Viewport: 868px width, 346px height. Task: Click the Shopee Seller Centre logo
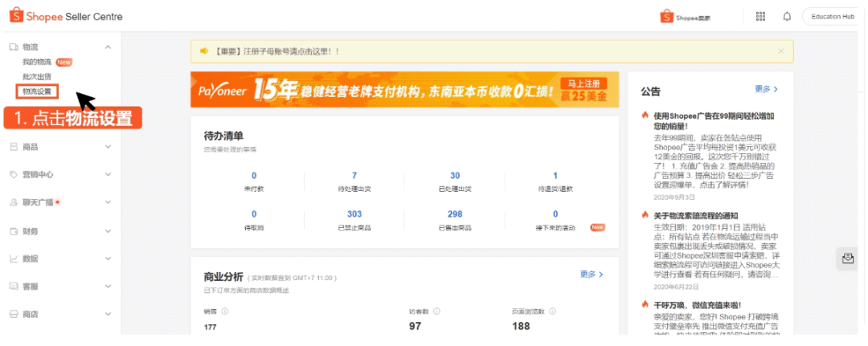click(x=66, y=16)
